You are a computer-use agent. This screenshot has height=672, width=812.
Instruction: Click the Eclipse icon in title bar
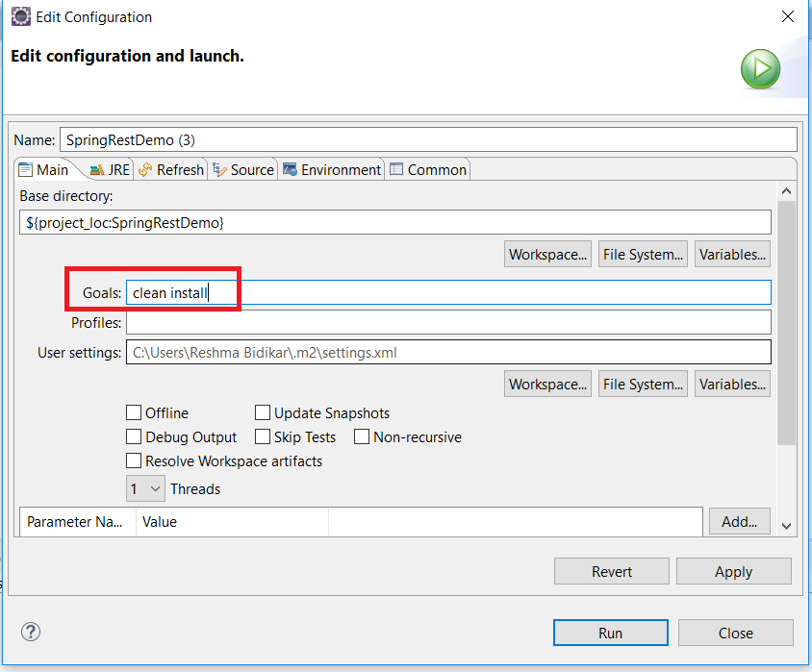19,17
